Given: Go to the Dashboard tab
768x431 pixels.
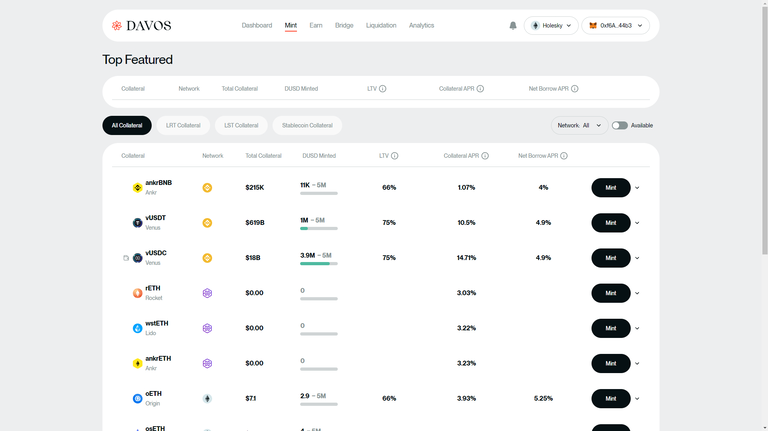Looking at the screenshot, I should pyautogui.click(x=257, y=25).
